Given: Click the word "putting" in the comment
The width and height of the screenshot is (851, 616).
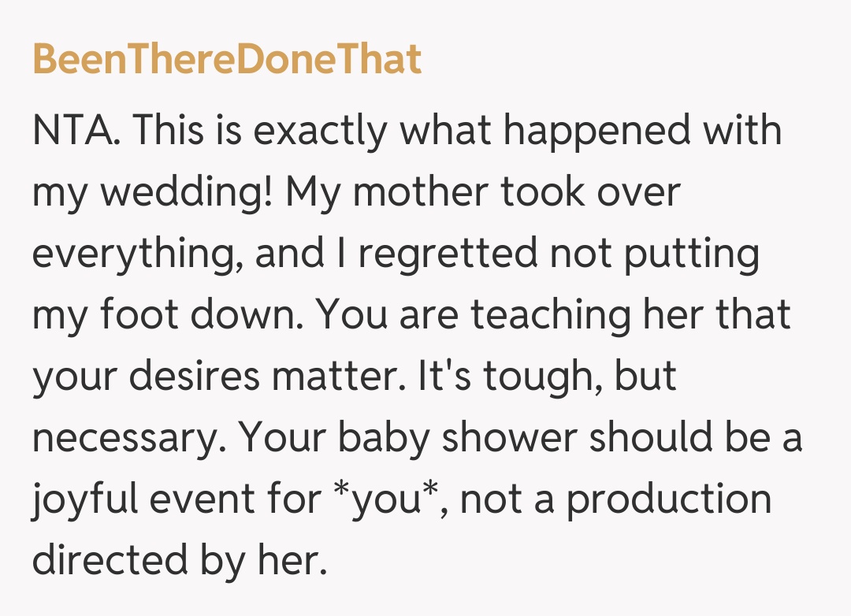Looking at the screenshot, I should point(690,254).
